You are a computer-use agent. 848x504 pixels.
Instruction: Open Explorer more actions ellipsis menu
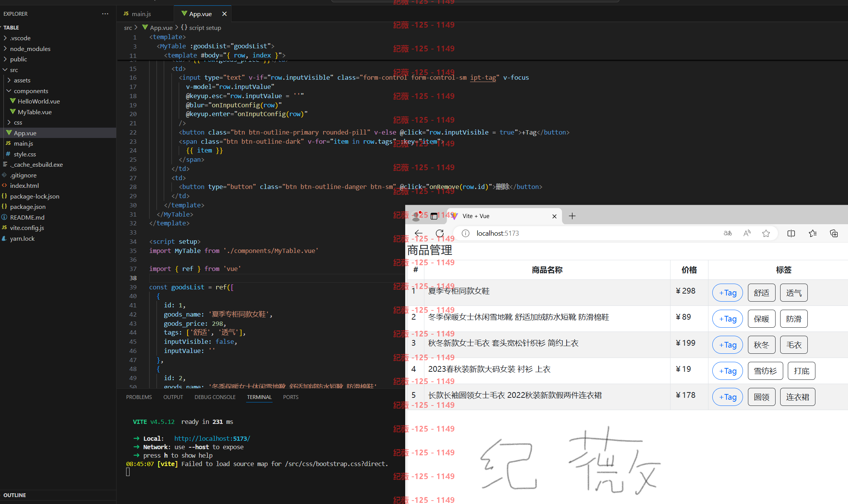click(x=105, y=14)
